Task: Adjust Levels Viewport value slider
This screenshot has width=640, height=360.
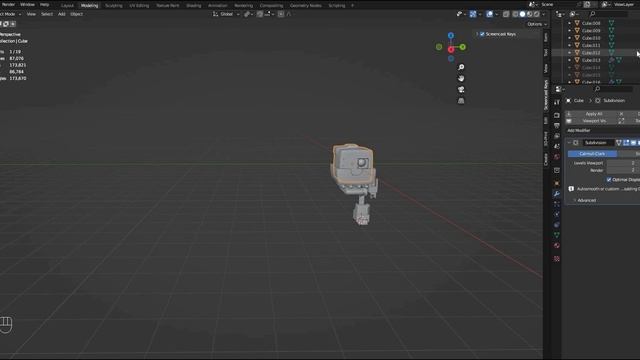Action: point(623,163)
